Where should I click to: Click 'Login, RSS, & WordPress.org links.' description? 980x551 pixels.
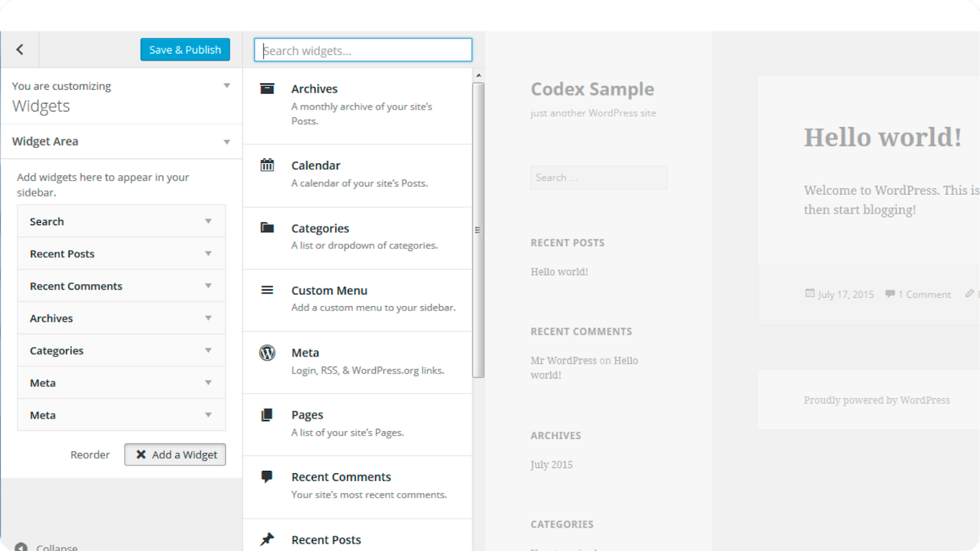coord(368,370)
